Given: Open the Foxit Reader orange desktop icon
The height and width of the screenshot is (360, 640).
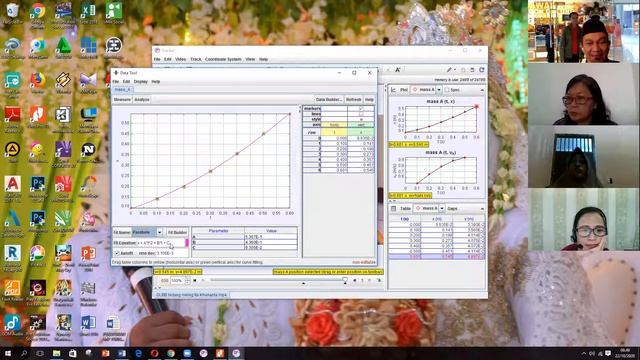Looking at the screenshot, I should coord(12,289).
